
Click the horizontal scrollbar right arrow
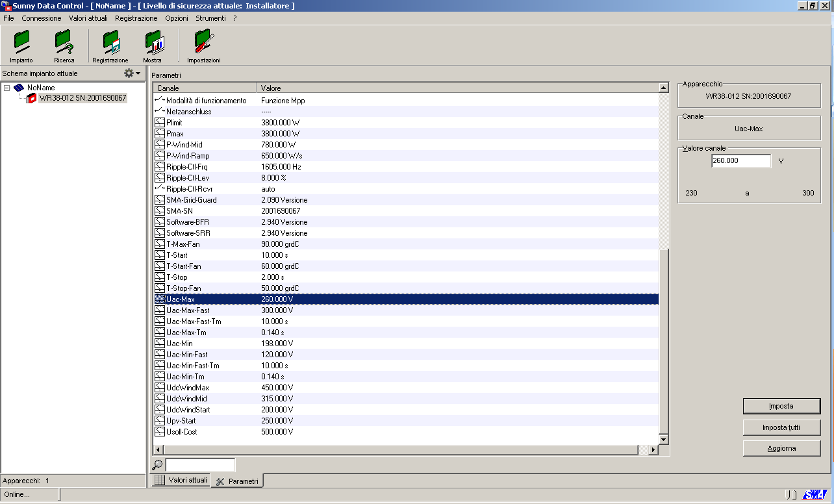pyautogui.click(x=653, y=450)
